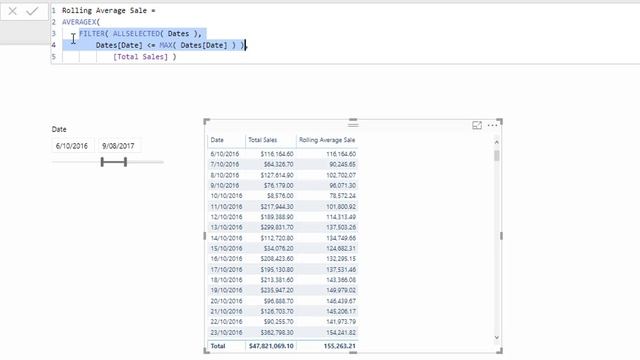640x360 pixels.
Task: Click the date slider track right of handles
Action: [145, 162]
